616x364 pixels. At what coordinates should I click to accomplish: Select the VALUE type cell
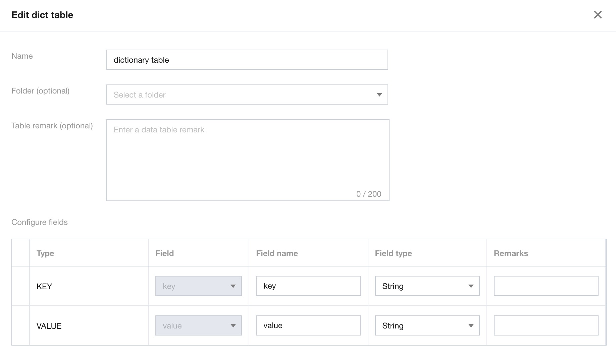pyautogui.click(x=49, y=326)
